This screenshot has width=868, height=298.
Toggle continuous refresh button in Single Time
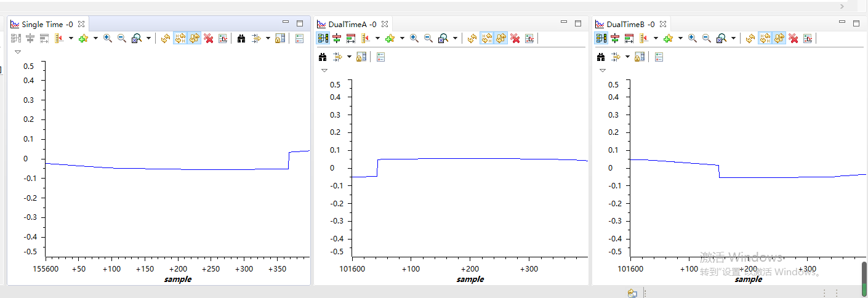pos(195,38)
